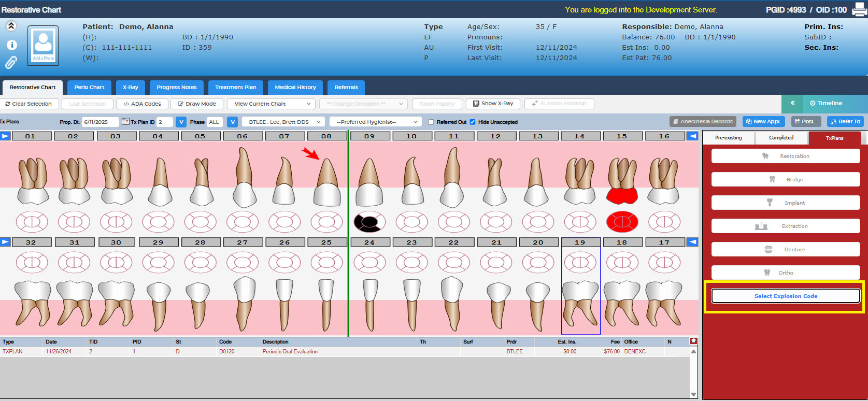The image size is (868, 401).
Task: Select lower molar tooth 19 image
Action: [x=580, y=303]
